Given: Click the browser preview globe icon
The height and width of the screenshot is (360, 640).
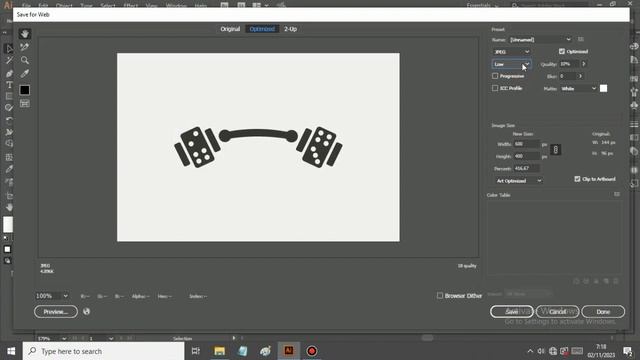Looking at the screenshot, I should (87, 311).
